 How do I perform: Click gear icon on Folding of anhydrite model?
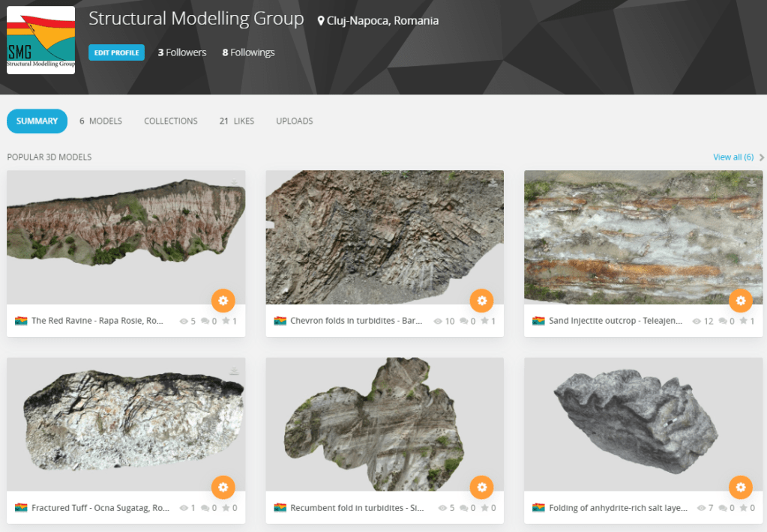[x=740, y=487]
